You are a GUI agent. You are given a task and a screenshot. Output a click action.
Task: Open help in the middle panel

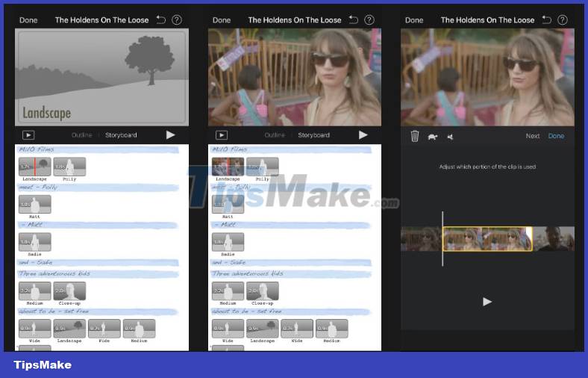[x=369, y=20]
